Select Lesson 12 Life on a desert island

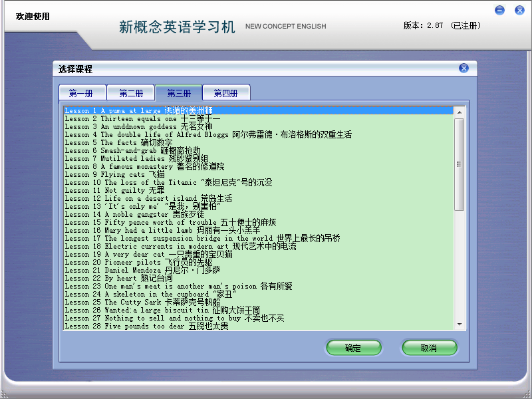259,198
